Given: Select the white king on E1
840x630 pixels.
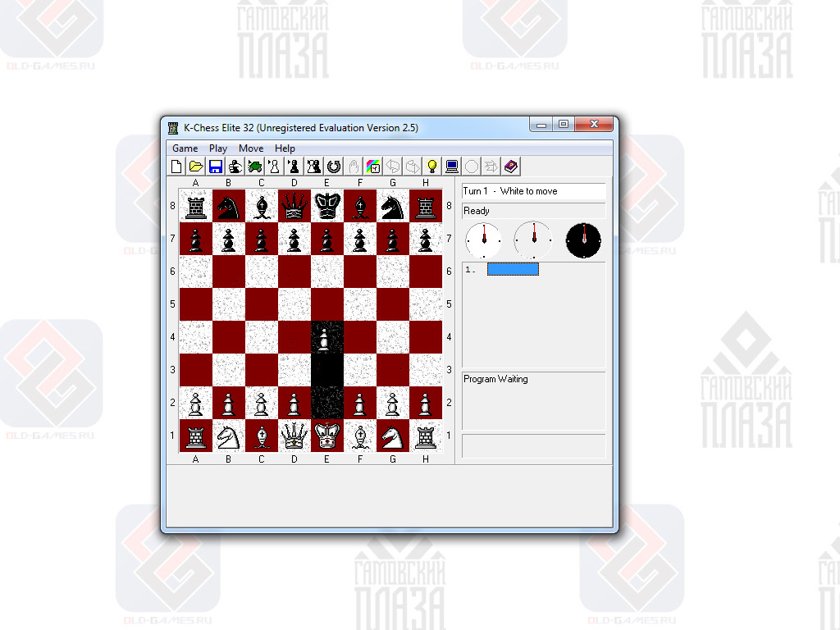Looking at the screenshot, I should click(326, 436).
